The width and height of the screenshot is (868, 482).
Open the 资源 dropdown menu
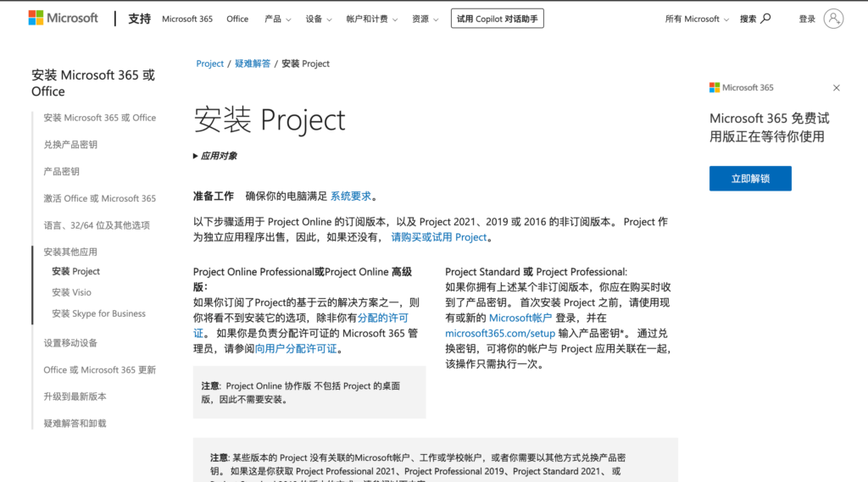[x=425, y=19]
